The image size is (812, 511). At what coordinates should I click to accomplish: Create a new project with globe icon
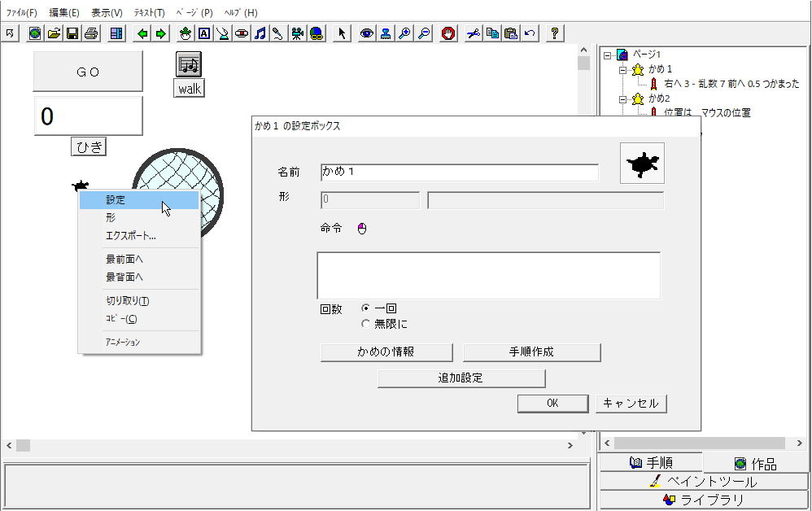point(35,33)
